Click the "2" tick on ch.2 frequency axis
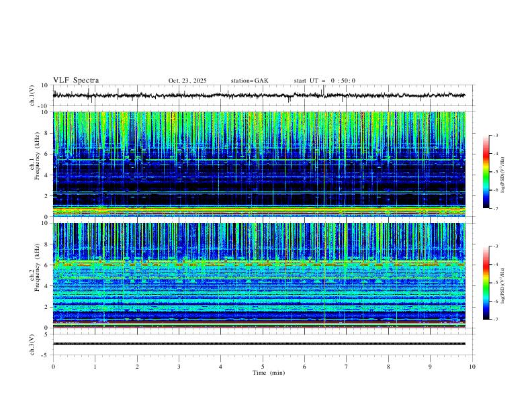532x411 pixels. point(46,307)
